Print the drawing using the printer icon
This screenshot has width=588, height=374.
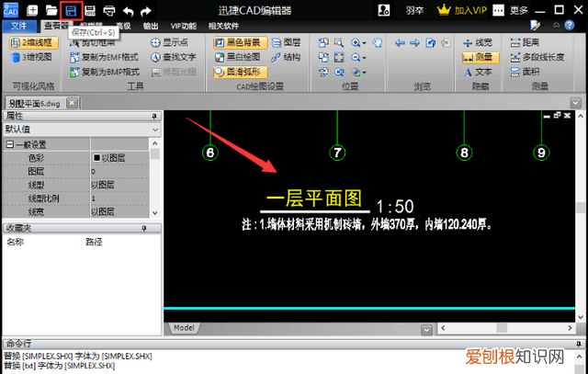(x=109, y=10)
